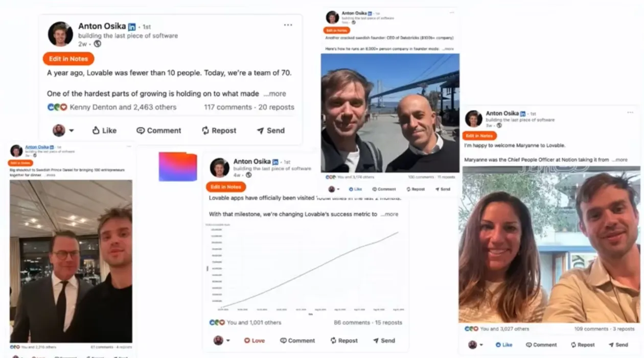Open identity dropdown on 'team of 70' post
Image resolution: width=644 pixels, height=358 pixels.
[x=63, y=131]
